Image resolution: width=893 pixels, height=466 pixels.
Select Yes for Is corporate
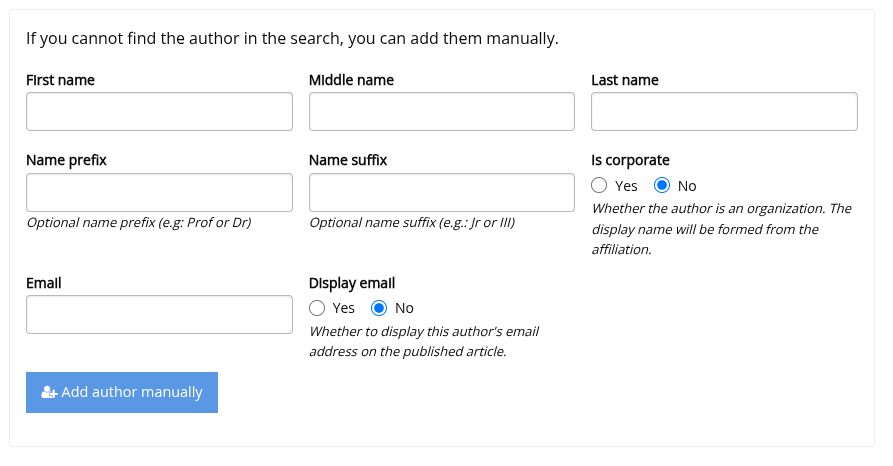pos(599,185)
